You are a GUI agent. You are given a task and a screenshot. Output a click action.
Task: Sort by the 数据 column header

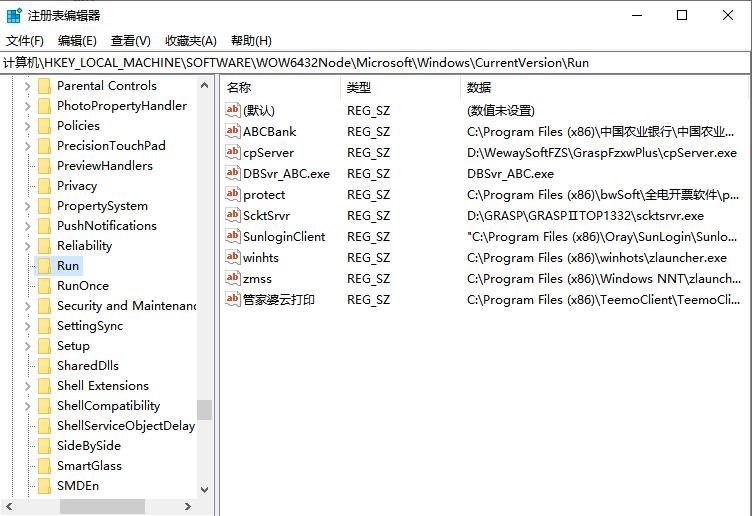604,87
